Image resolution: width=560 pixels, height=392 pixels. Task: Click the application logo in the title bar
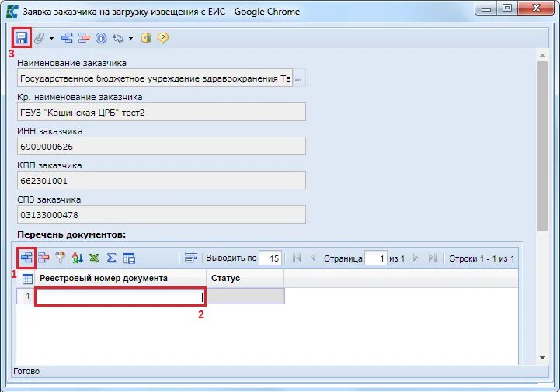point(12,12)
